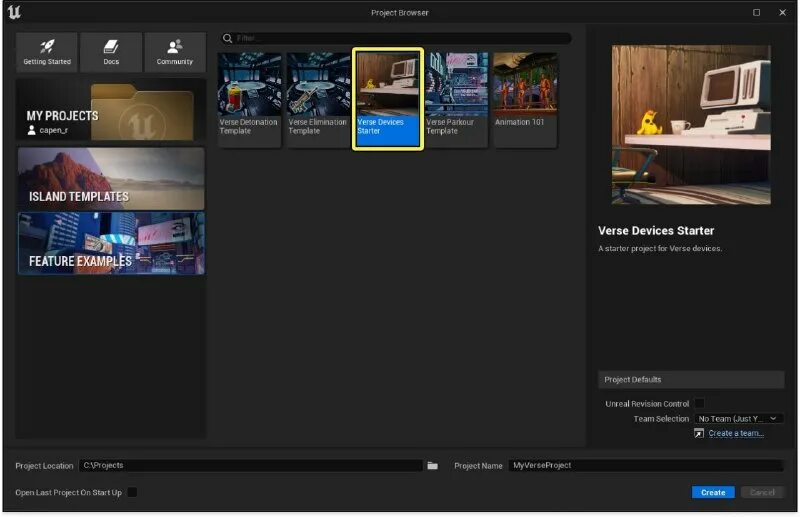
Task: Open the Getting Started rocket button
Action: [x=47, y=52]
